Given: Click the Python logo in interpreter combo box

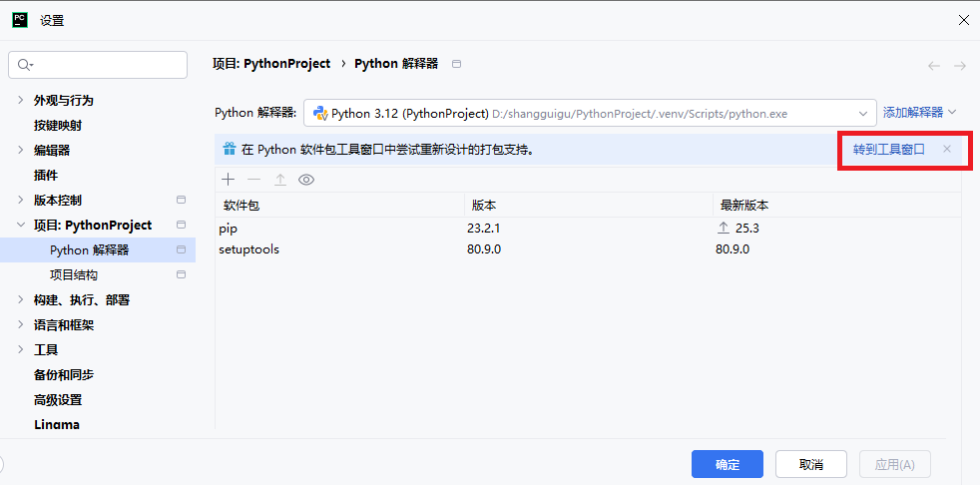Looking at the screenshot, I should click(x=320, y=114).
